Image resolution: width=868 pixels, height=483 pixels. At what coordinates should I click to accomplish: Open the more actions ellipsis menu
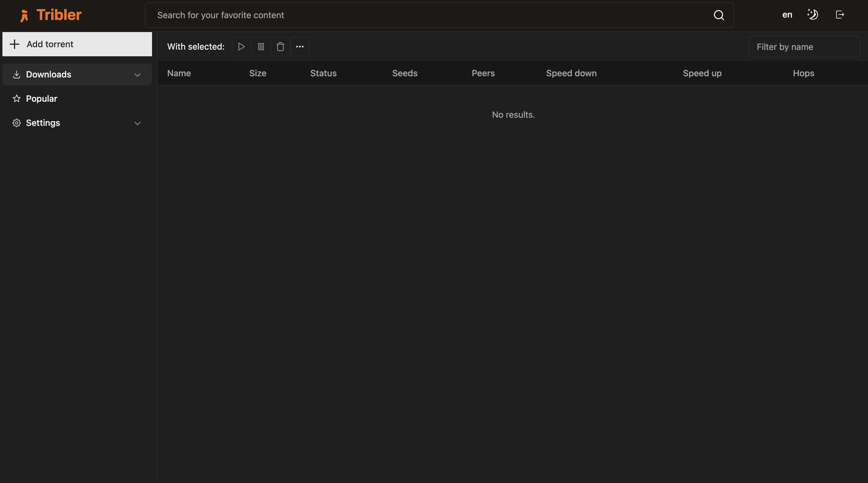tap(300, 47)
